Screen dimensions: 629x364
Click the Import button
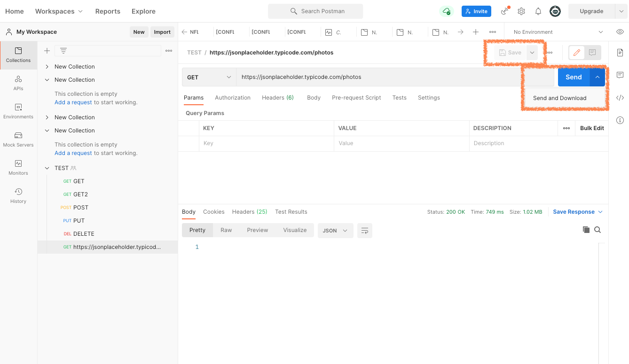coord(162,32)
